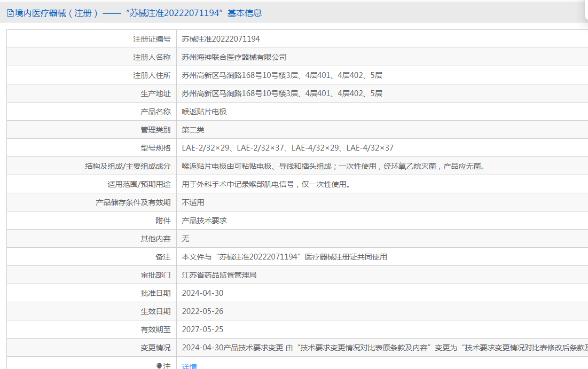
Task: Click the header title 境内医疗器械（注册）
Action: click(x=57, y=13)
